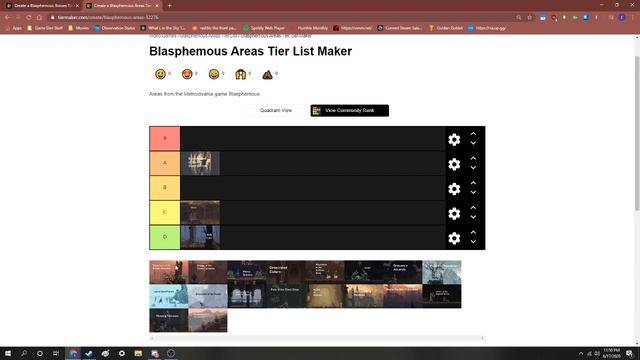Select the thumbnail placed in C tier
This screenshot has width=640, height=360.
click(200, 212)
